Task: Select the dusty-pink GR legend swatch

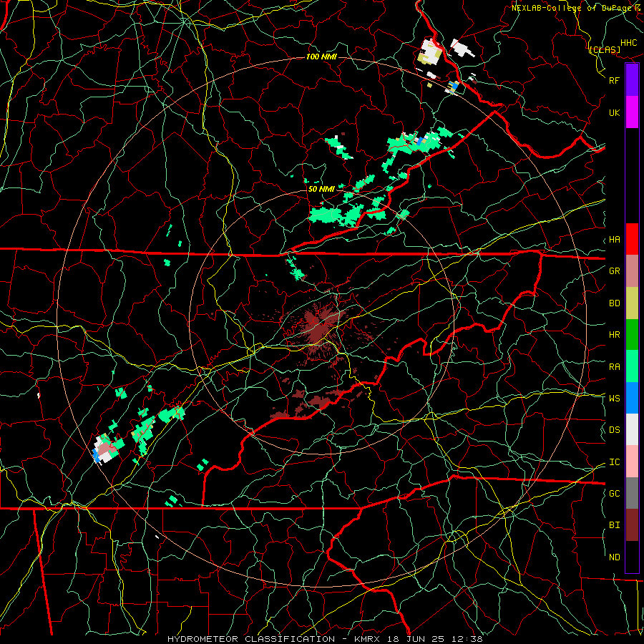Action: [632, 271]
